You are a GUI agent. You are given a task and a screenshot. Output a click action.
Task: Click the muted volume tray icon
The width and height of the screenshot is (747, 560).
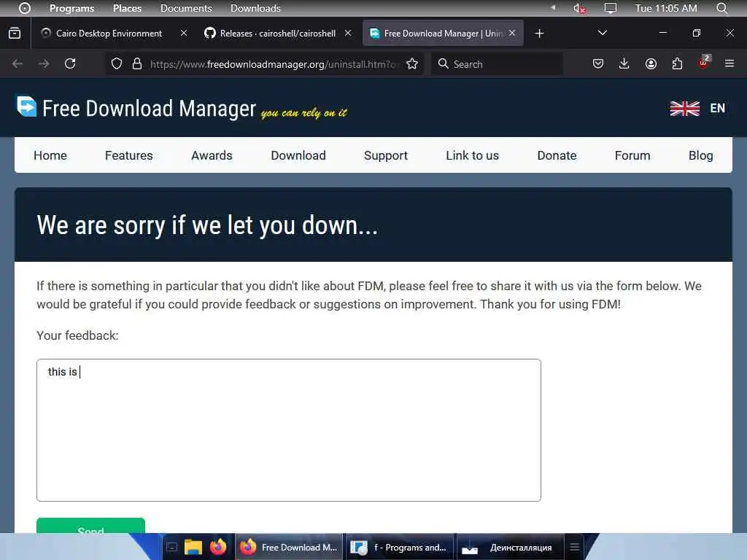click(578, 8)
